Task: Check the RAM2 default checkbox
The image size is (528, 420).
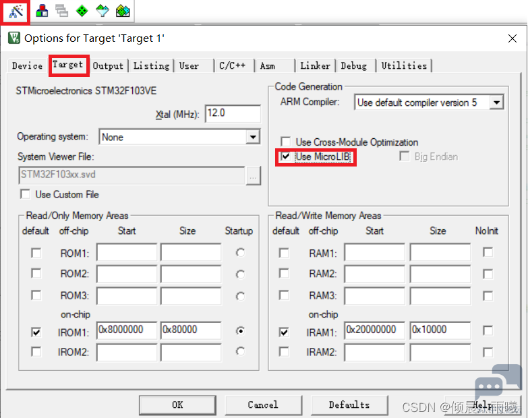Action: tap(284, 273)
